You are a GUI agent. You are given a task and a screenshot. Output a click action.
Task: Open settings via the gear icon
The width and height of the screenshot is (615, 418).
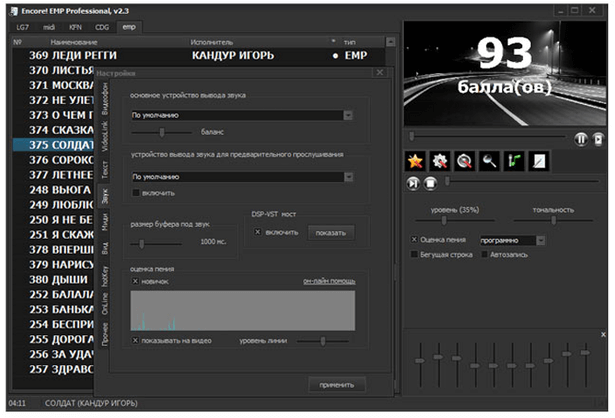click(441, 159)
